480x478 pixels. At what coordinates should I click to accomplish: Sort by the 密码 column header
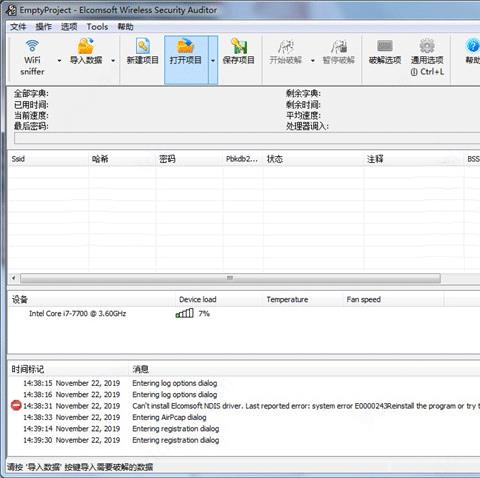point(190,159)
